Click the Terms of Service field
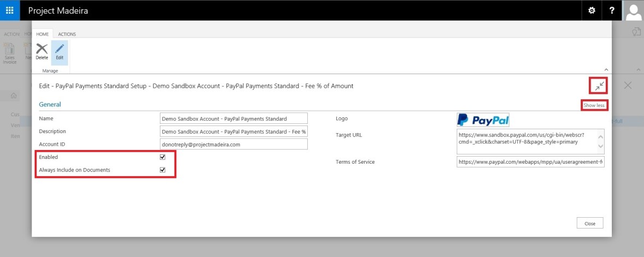 click(530, 162)
